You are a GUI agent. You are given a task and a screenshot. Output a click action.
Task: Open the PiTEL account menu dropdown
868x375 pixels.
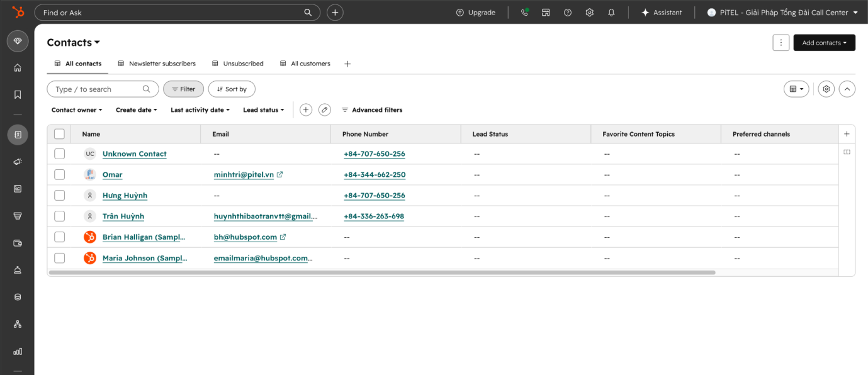(x=782, y=13)
